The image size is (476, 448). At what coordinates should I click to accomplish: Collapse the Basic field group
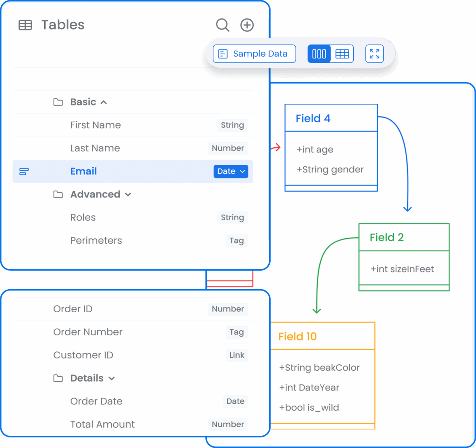104,102
